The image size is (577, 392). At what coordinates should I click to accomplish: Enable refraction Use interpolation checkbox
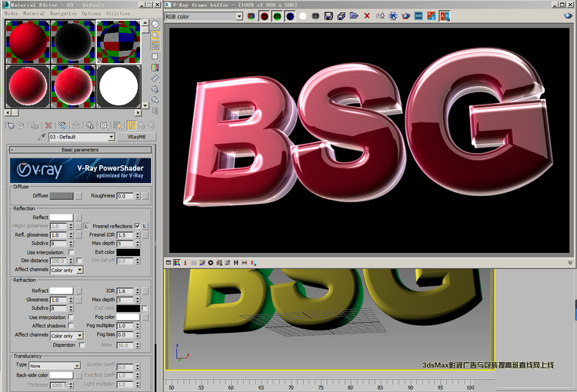tap(71, 317)
